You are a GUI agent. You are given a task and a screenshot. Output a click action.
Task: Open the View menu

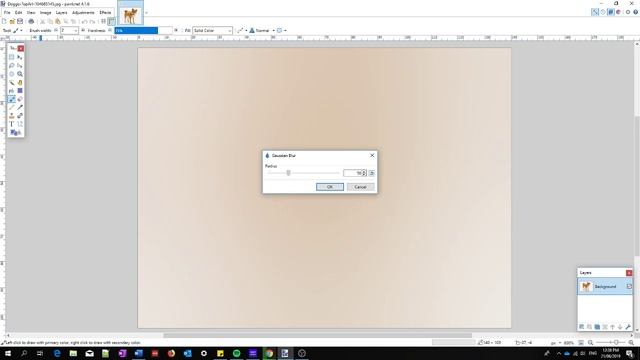(x=31, y=13)
